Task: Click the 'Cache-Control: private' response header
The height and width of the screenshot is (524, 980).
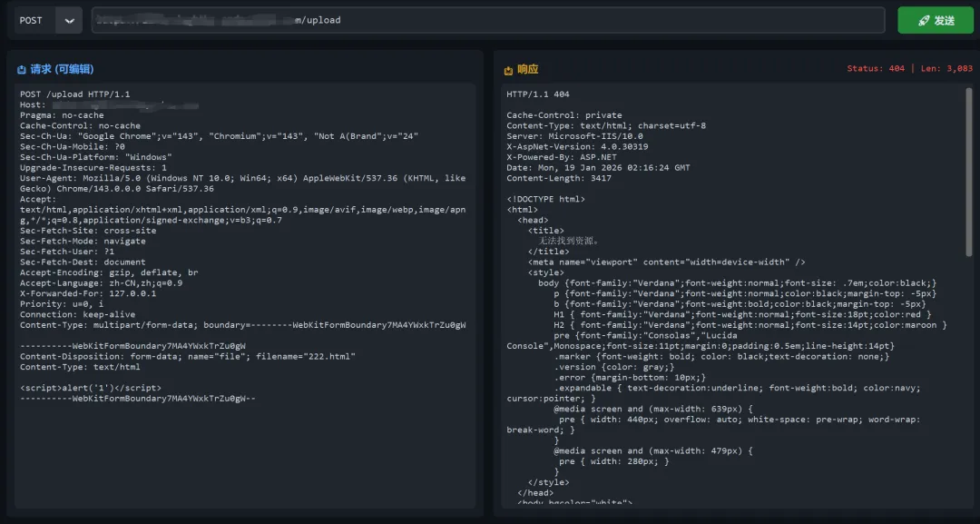Action: point(564,115)
